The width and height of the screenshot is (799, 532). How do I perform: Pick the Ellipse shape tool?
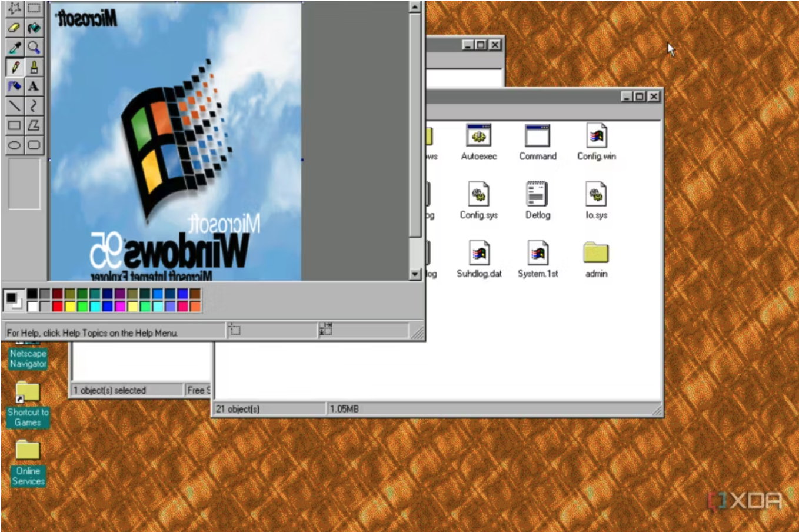tap(15, 145)
